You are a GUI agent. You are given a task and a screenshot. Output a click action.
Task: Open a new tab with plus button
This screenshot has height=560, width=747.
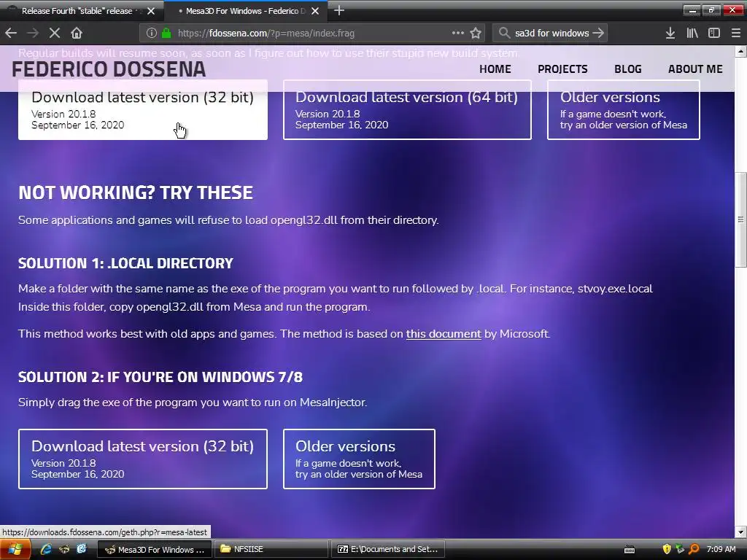(x=338, y=10)
